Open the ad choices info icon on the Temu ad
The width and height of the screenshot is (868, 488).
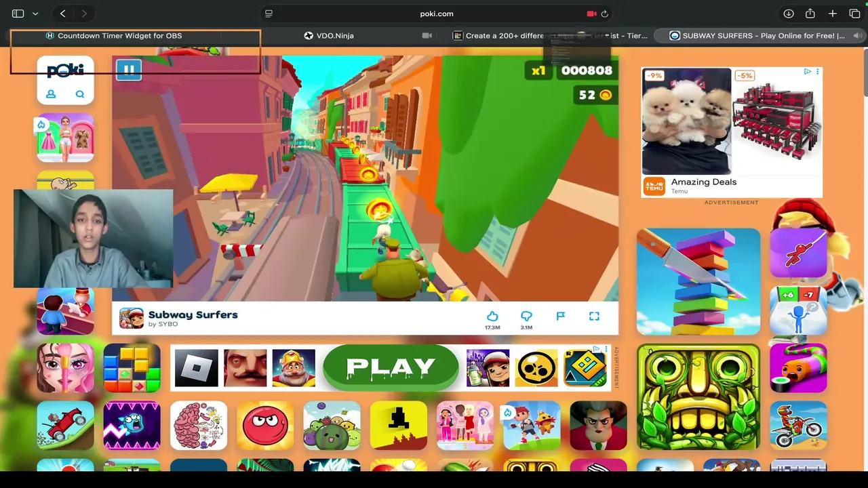[808, 72]
